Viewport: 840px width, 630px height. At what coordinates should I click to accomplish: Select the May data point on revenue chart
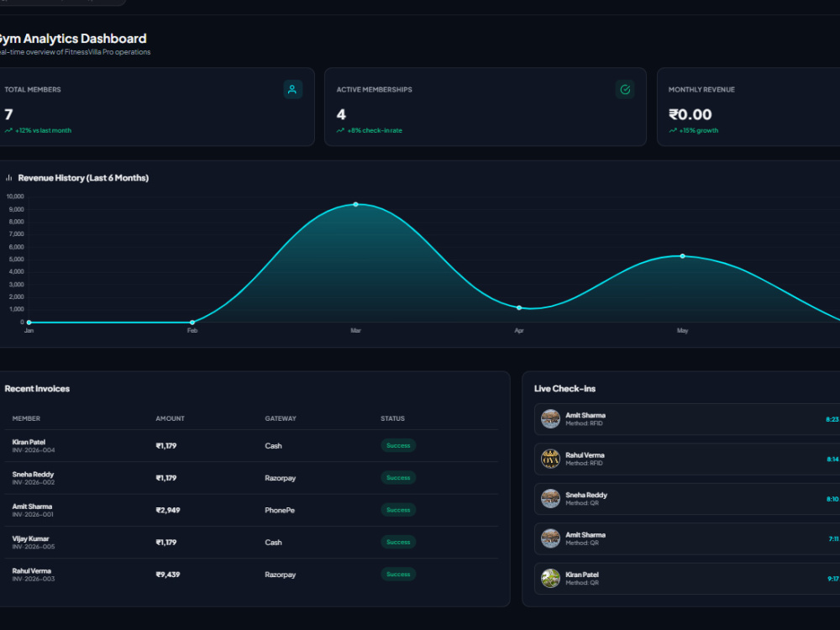pos(682,256)
